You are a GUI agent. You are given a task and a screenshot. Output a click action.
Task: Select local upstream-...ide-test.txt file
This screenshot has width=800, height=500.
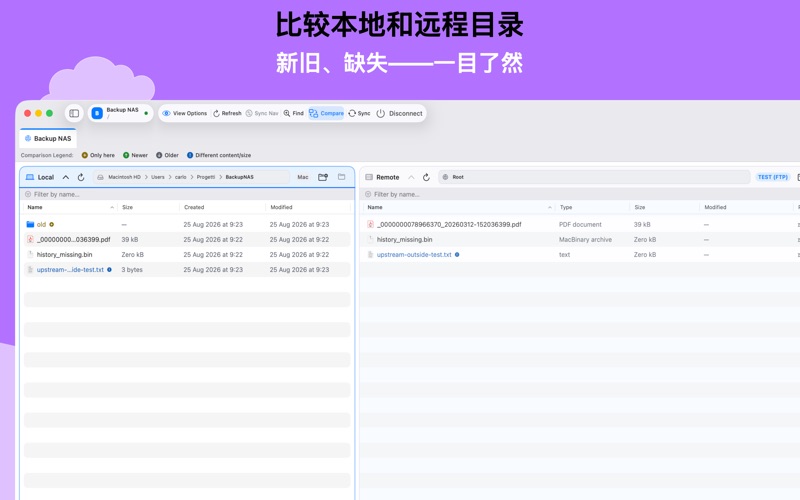(187, 269)
